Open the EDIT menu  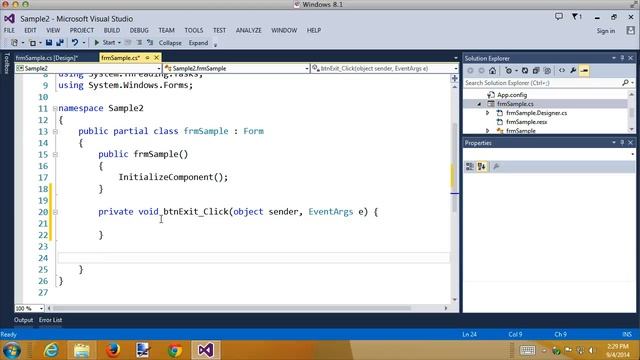tap(30, 30)
